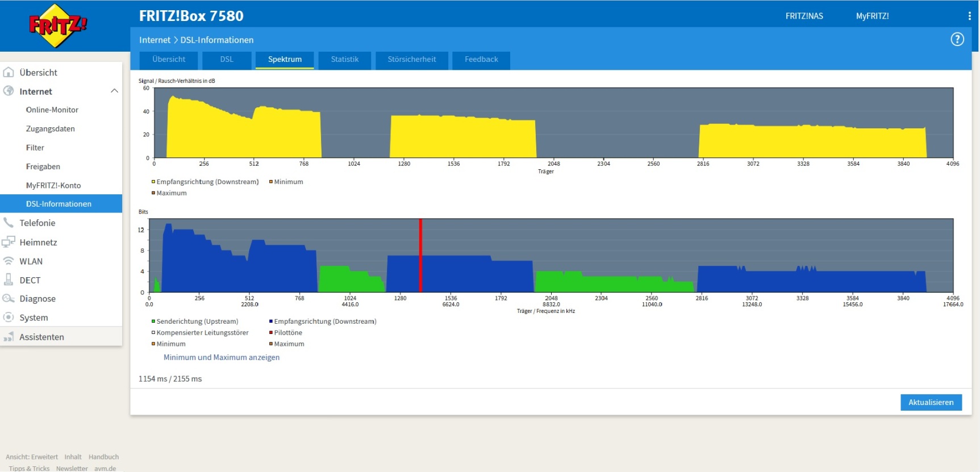Open the Feedback tab

(481, 60)
